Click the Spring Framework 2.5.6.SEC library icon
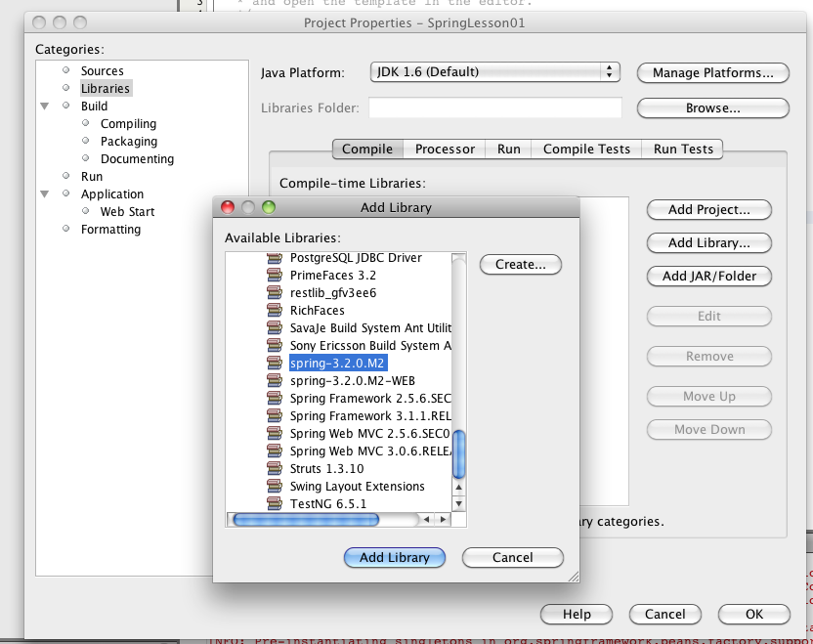The image size is (813, 644). tap(275, 399)
